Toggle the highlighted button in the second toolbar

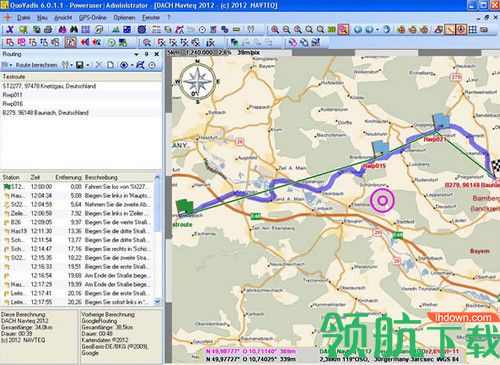click(x=70, y=42)
